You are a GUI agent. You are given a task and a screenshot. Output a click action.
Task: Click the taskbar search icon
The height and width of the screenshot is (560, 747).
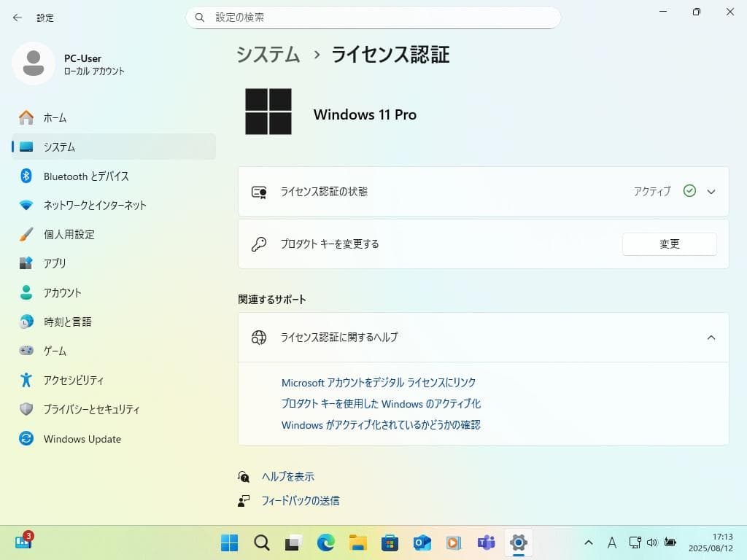261,542
